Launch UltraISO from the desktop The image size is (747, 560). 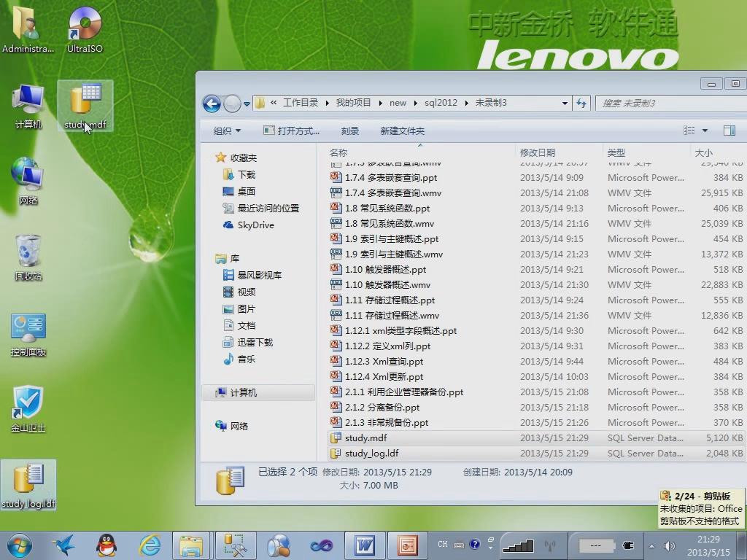[x=85, y=28]
